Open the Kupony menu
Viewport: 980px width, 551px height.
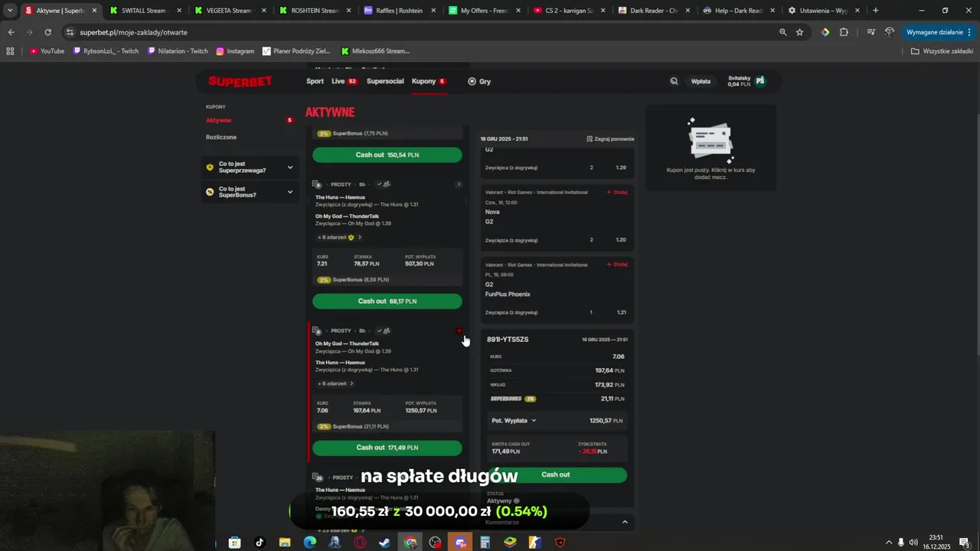[429, 81]
